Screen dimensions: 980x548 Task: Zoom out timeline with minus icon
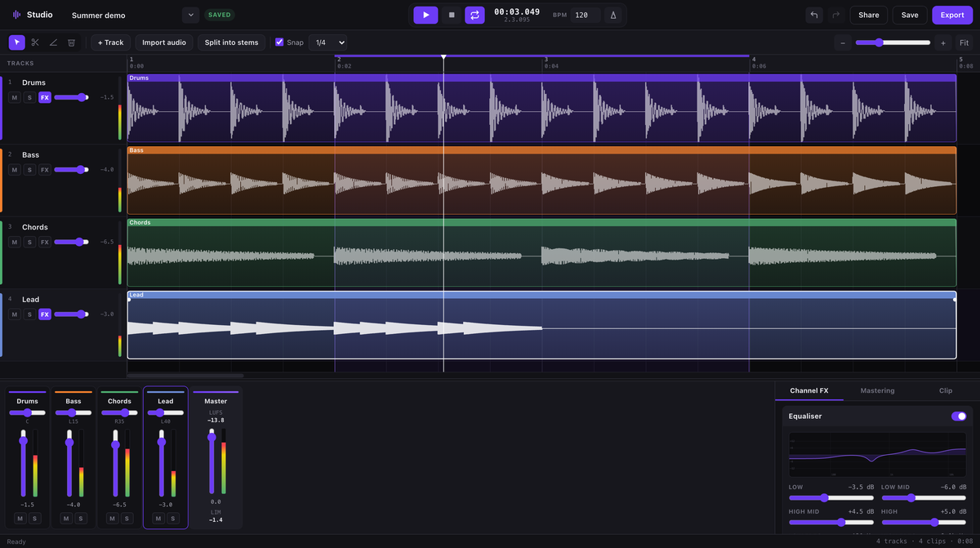(x=844, y=42)
